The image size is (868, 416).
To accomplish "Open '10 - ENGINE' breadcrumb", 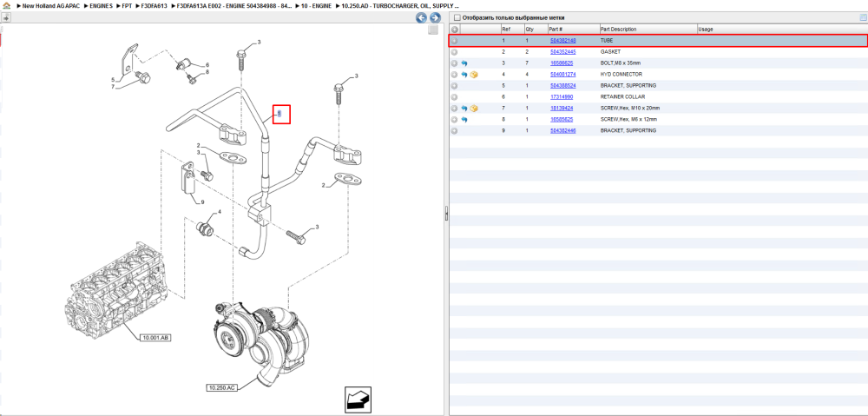I will (x=316, y=5).
